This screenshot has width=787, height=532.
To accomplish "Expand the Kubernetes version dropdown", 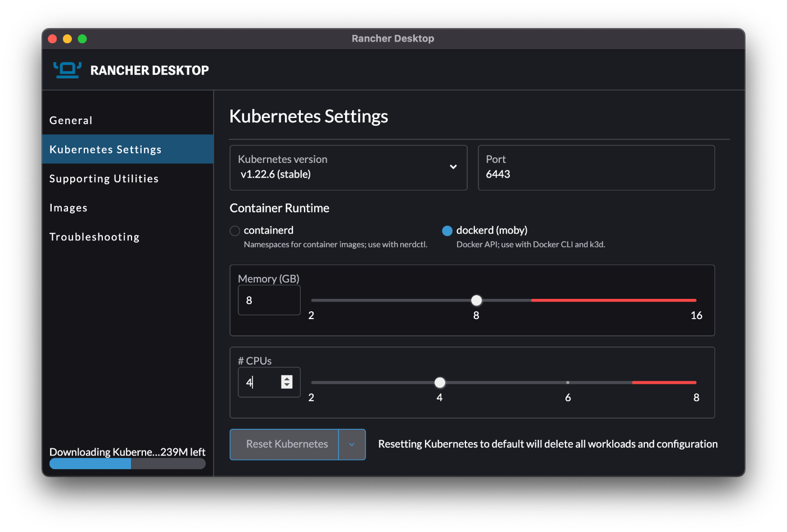I will (349, 167).
